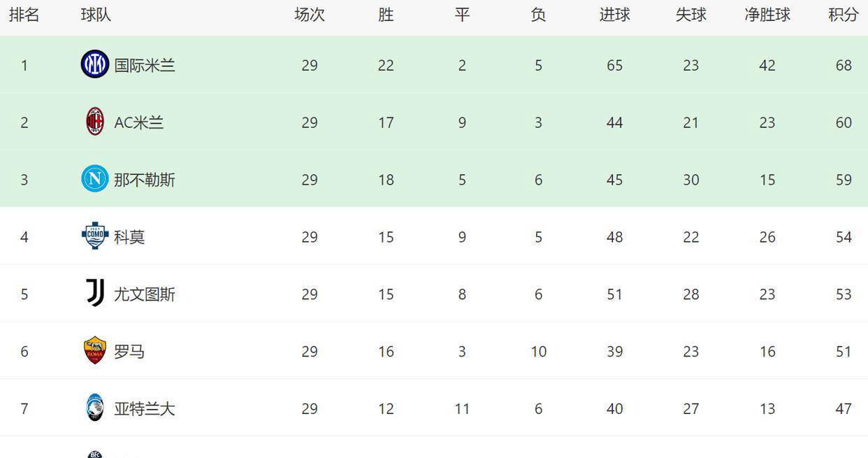Click the Roma club crest

95,350
